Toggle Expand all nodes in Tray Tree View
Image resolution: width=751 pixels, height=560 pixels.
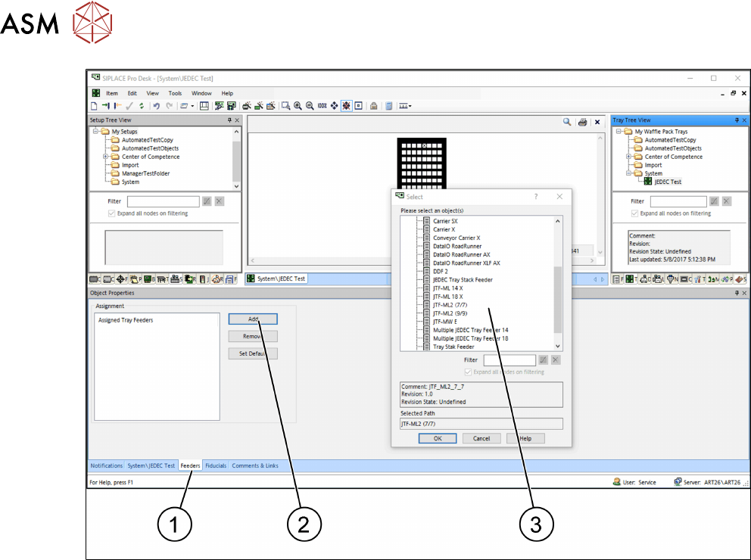[x=634, y=213]
